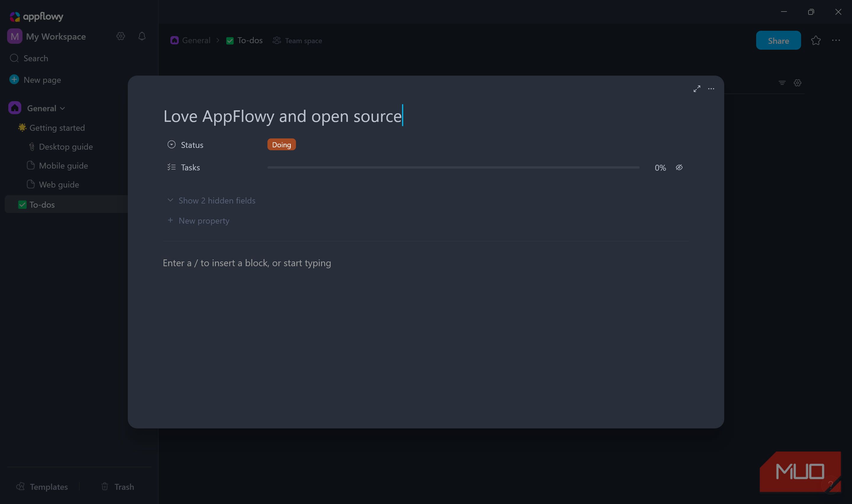Click the 0% progress value

point(661,167)
